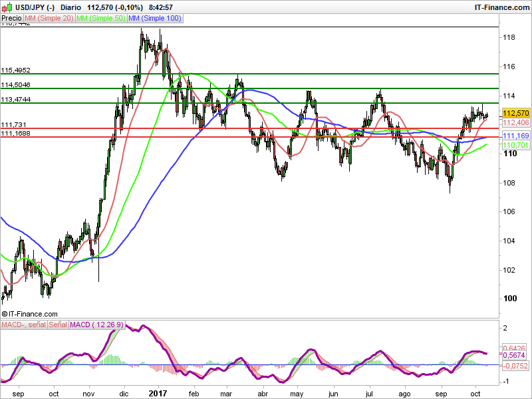This screenshot has height=399, width=532.
Task: Click the MACD value label 0,5674
Action: pos(513,355)
